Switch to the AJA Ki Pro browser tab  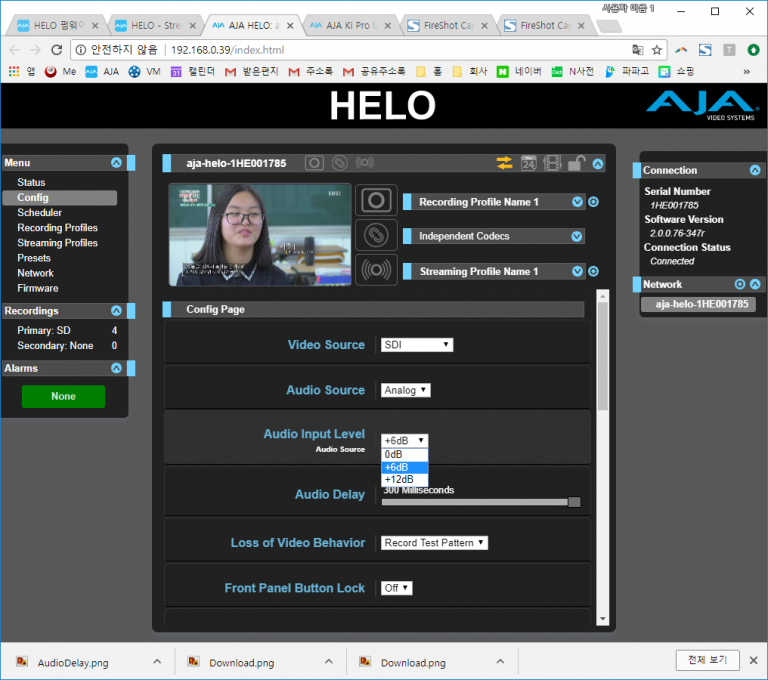coord(351,25)
